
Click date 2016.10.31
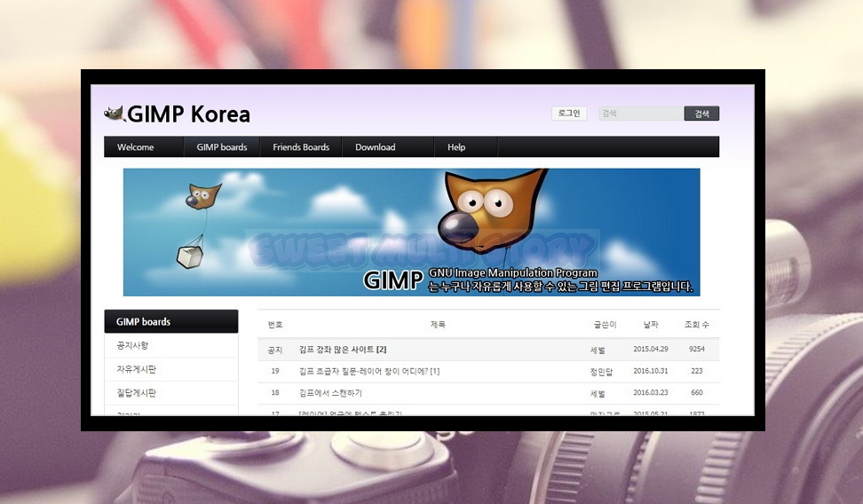(651, 371)
